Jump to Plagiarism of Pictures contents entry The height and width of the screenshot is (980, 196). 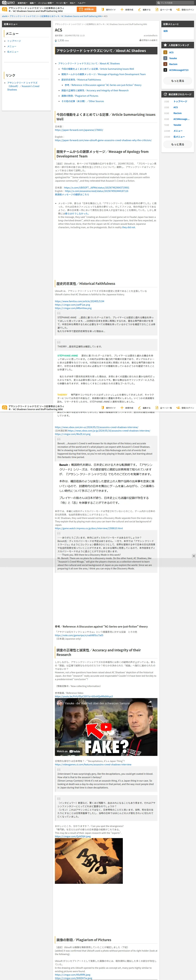point(80,96)
